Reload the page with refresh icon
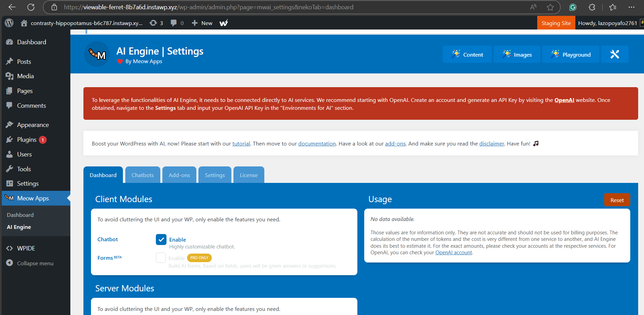Screen dimensions: 644x315 tap(31, 7)
